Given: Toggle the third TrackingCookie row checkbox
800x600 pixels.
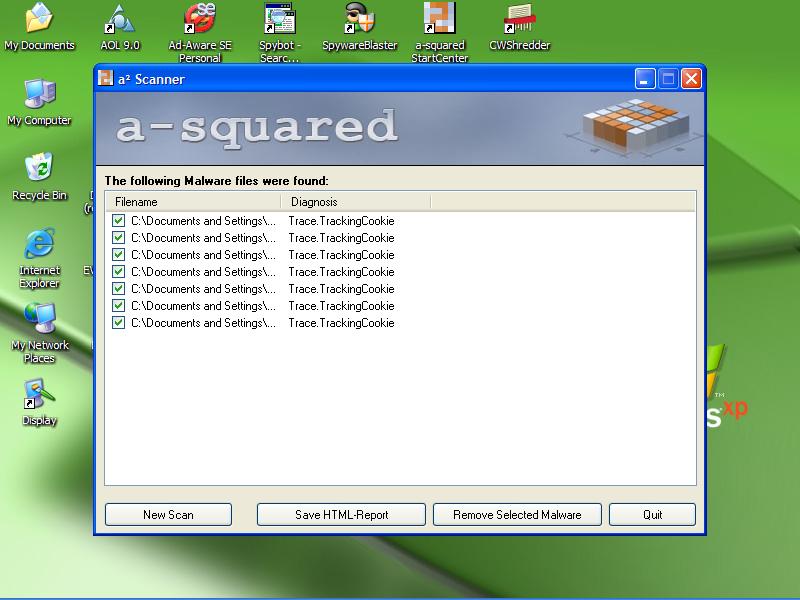Looking at the screenshot, I should (x=118, y=255).
